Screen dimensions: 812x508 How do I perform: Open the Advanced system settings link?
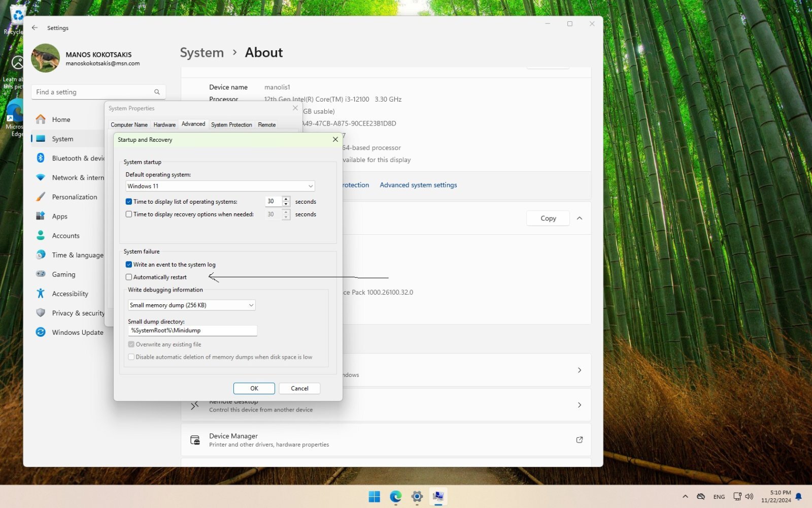click(x=418, y=185)
